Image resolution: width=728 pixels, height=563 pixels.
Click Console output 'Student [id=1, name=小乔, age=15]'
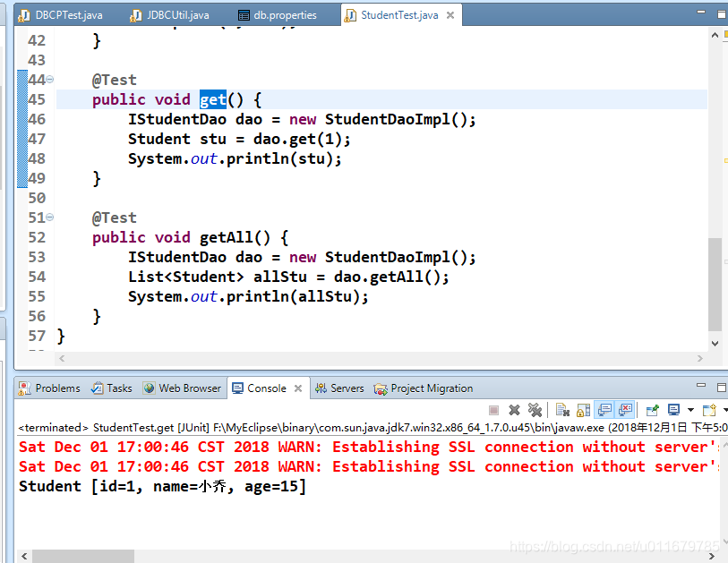point(162,486)
